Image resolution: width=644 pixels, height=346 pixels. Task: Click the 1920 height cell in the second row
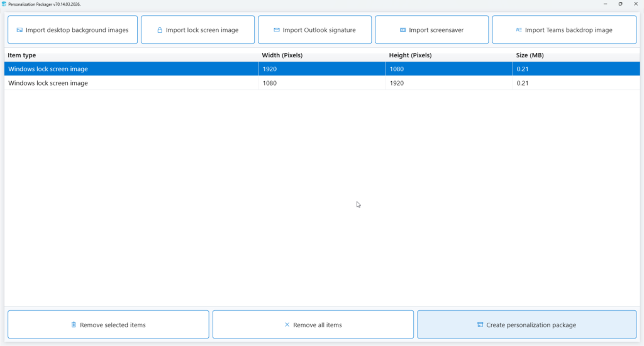click(397, 83)
